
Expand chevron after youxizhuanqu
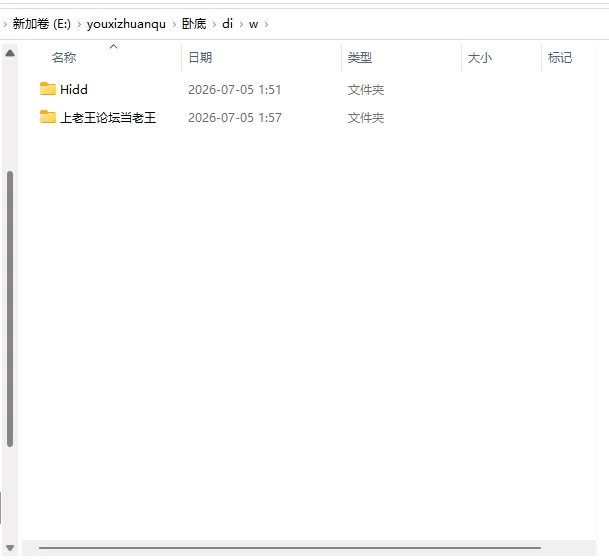point(174,24)
